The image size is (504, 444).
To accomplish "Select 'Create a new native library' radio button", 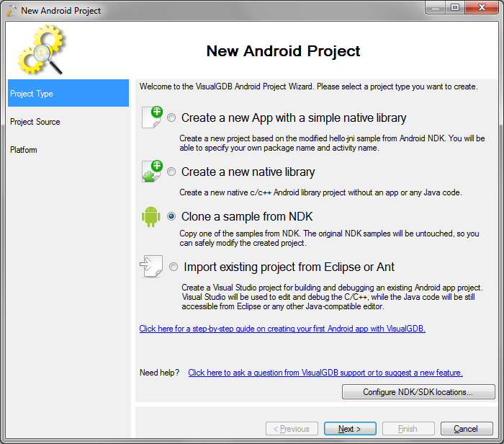I will click(171, 172).
